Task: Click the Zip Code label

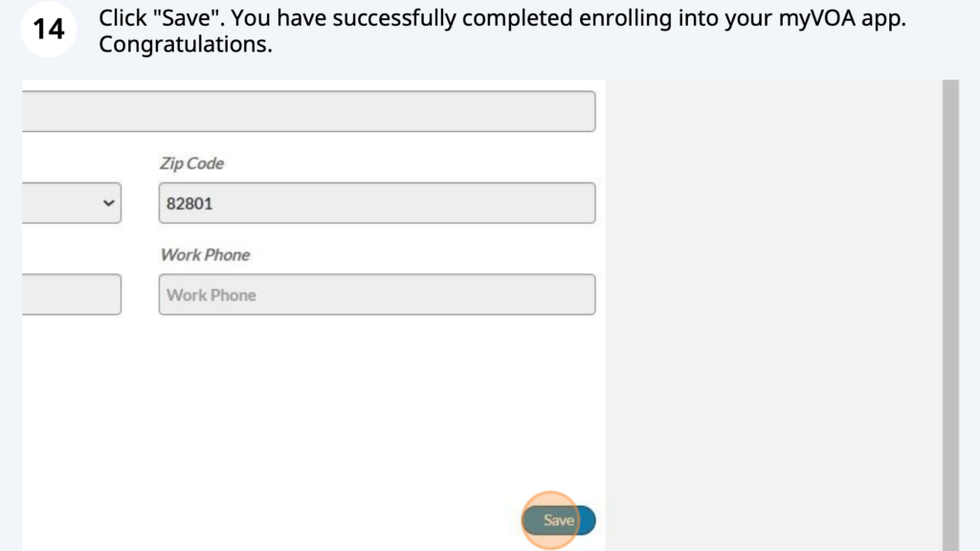Action: coord(191,163)
